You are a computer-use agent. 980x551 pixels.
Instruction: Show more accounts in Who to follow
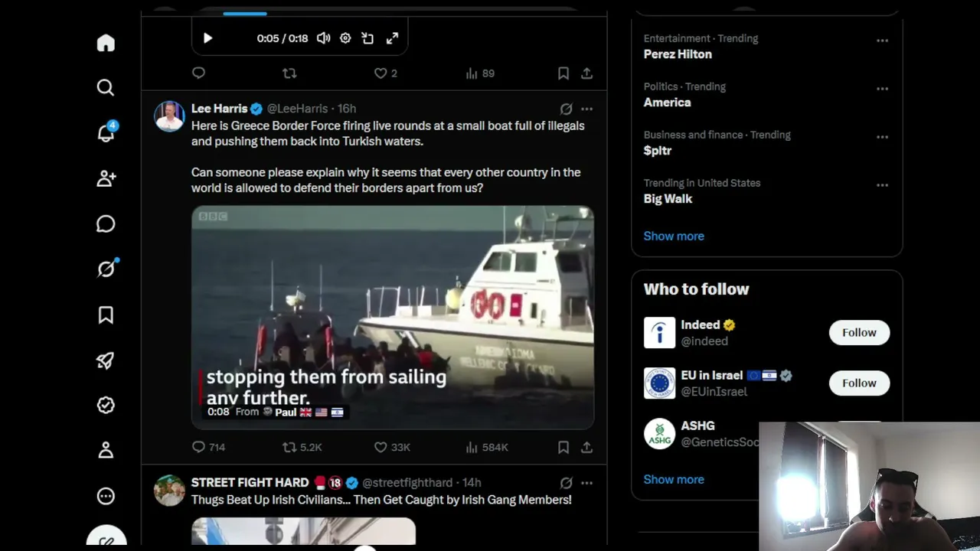(x=674, y=479)
